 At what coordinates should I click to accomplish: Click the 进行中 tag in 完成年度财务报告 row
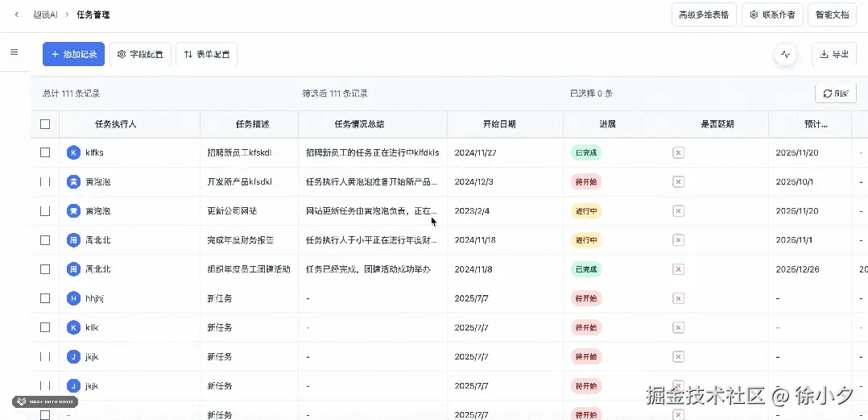(585, 240)
